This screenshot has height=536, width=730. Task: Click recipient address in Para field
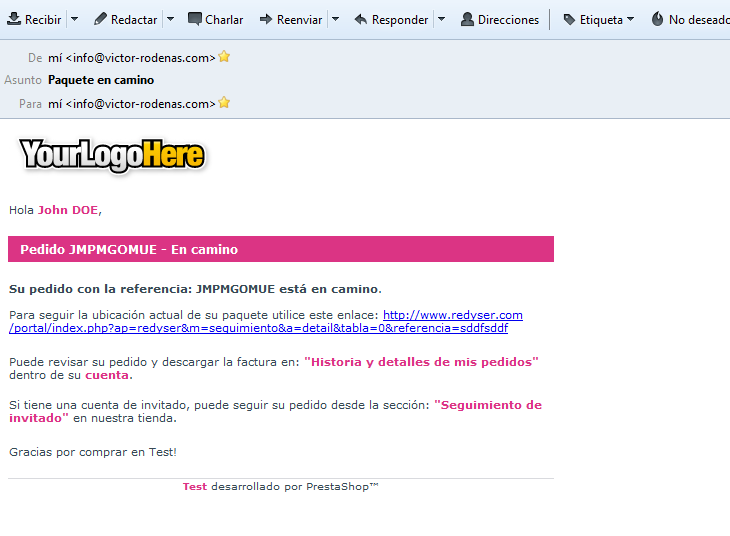(132, 104)
